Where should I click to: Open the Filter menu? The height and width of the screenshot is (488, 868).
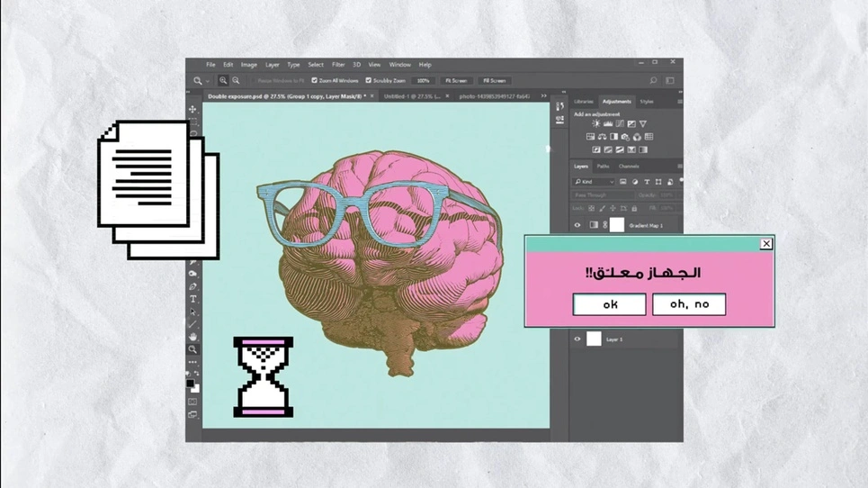click(x=337, y=65)
